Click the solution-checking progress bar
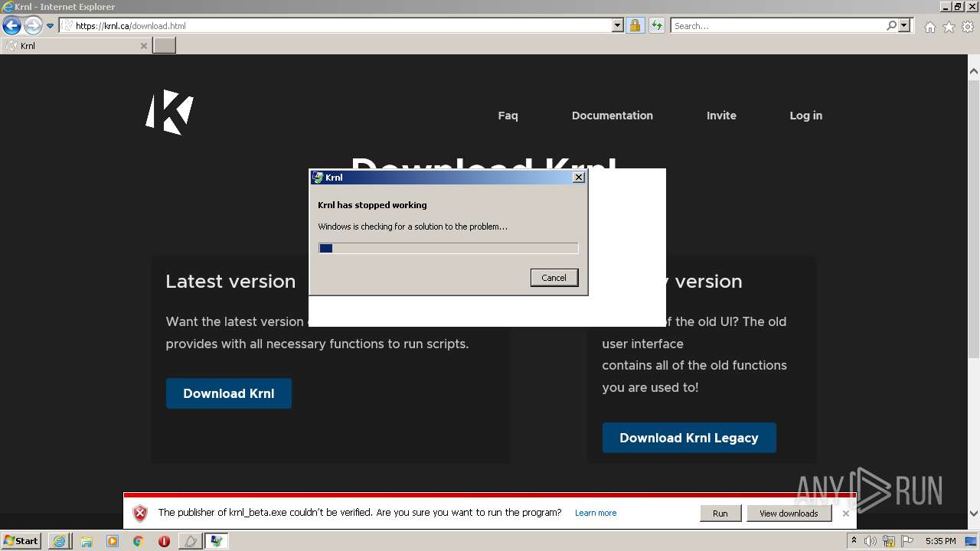Image resolution: width=980 pixels, height=551 pixels. pyautogui.click(x=448, y=248)
